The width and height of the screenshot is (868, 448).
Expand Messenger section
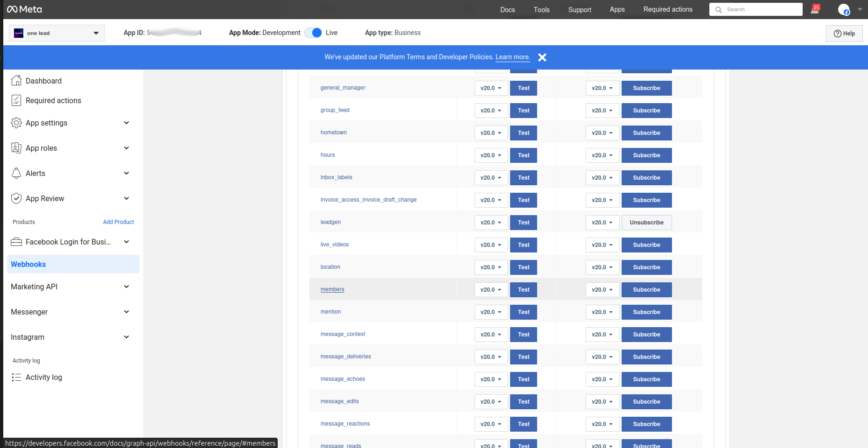[x=126, y=312]
